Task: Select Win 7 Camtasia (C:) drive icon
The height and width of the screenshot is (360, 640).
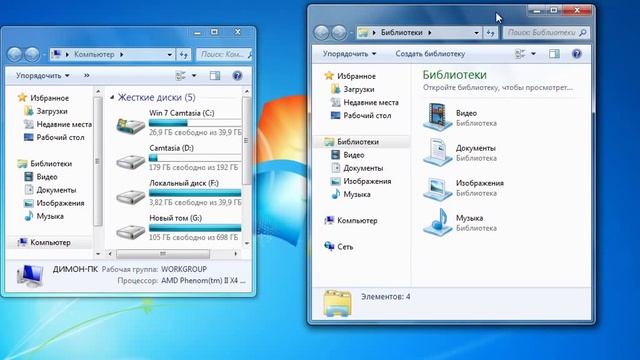Action: [x=131, y=125]
